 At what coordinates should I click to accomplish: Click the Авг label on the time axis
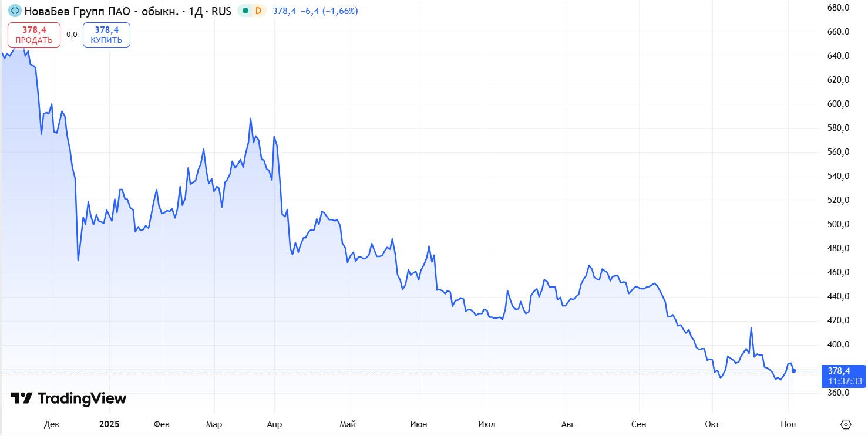(568, 424)
